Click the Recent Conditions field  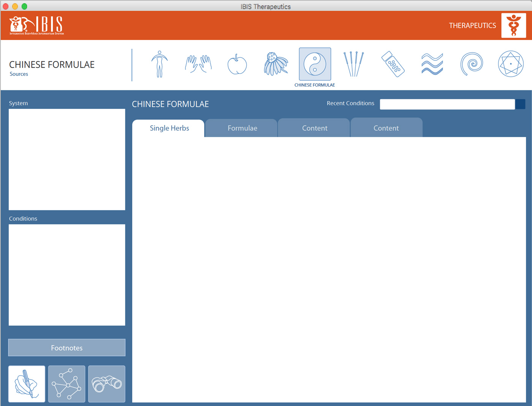pyautogui.click(x=447, y=104)
